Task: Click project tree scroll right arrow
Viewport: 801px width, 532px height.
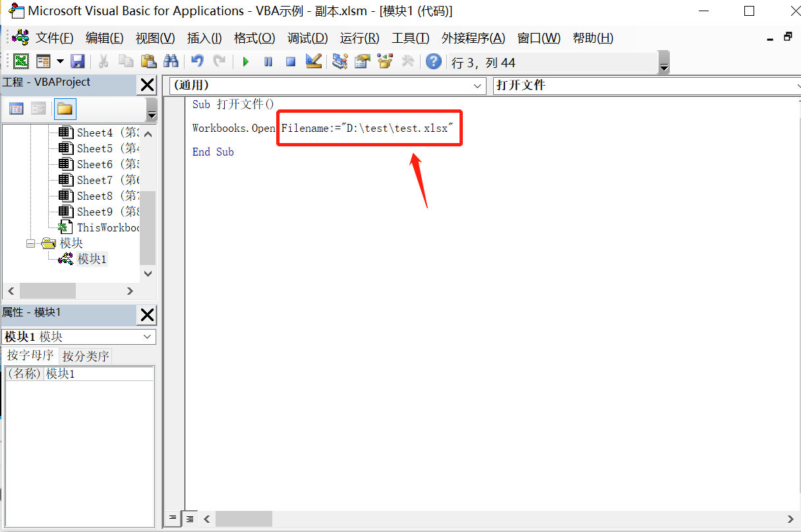Action: 130,291
